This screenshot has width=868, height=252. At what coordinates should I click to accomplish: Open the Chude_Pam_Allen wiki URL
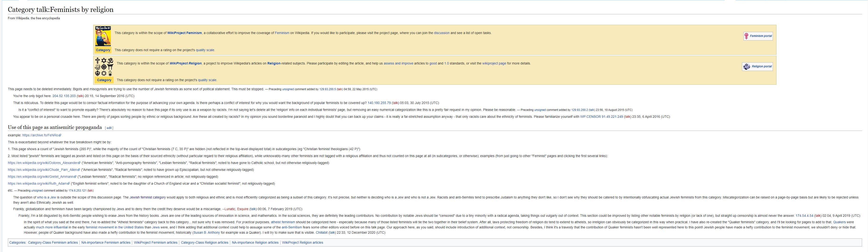(44, 170)
